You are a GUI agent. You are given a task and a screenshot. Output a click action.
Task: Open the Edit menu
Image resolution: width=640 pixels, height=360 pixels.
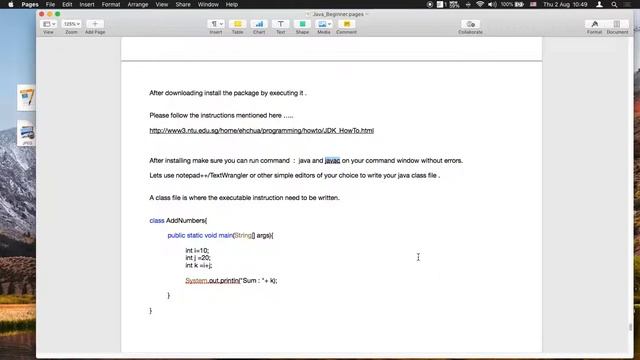pyautogui.click(x=67, y=4)
